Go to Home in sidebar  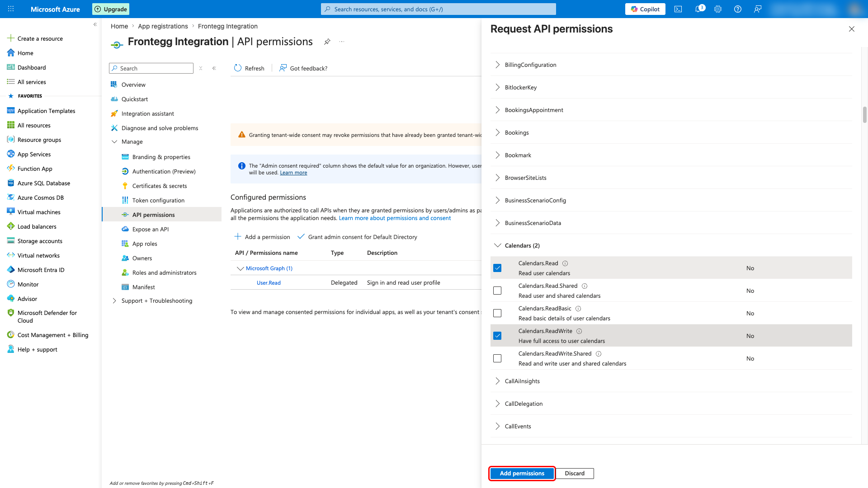tap(25, 53)
